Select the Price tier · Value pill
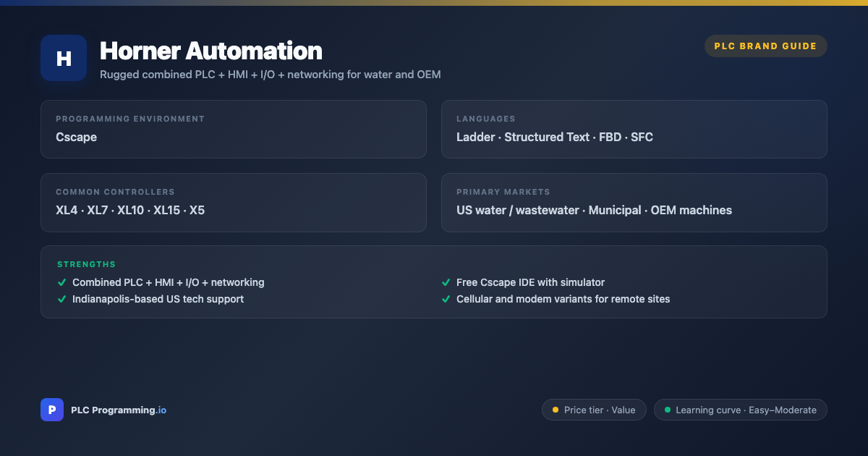The height and width of the screenshot is (456, 868). 594,410
